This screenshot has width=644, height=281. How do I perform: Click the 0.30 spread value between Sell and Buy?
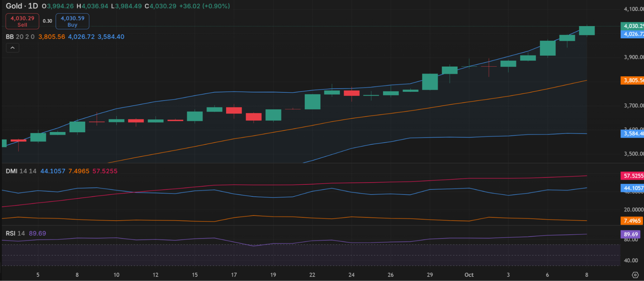(47, 21)
